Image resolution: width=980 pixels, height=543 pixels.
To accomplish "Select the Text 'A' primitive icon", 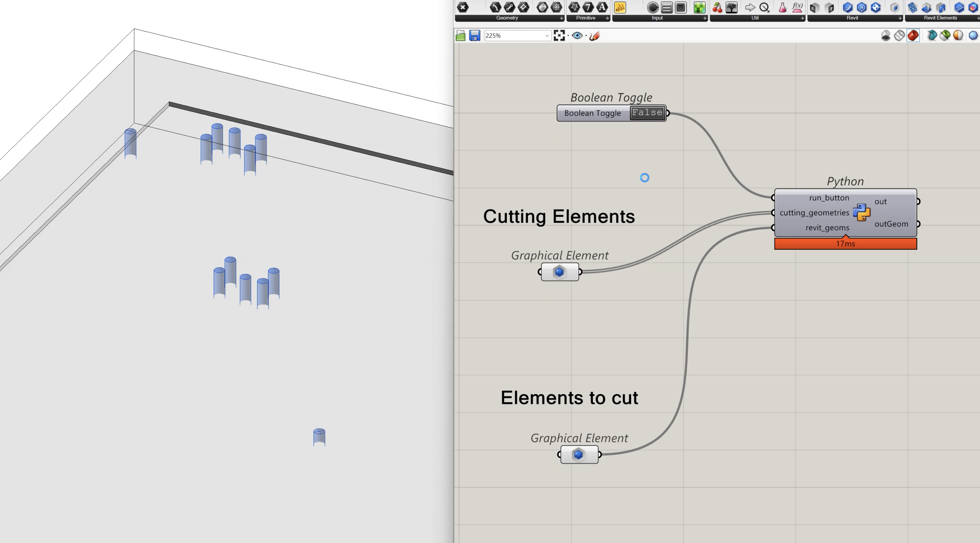I will (602, 7).
